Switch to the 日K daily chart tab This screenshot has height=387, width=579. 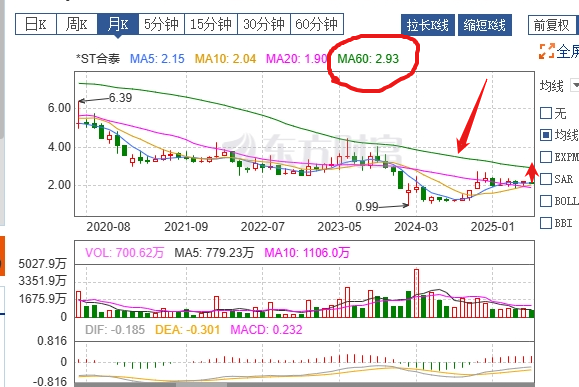click(36, 24)
